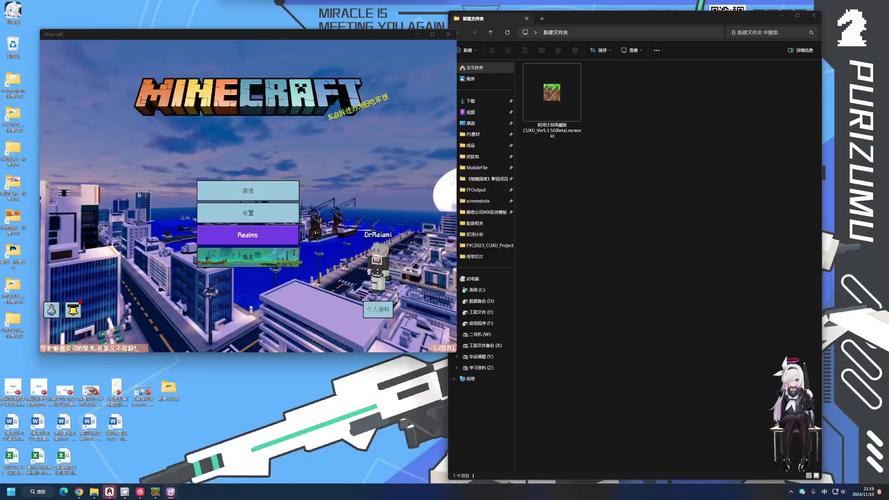
Task: Select Gallery in Explorer sidebar
Action: (485, 79)
